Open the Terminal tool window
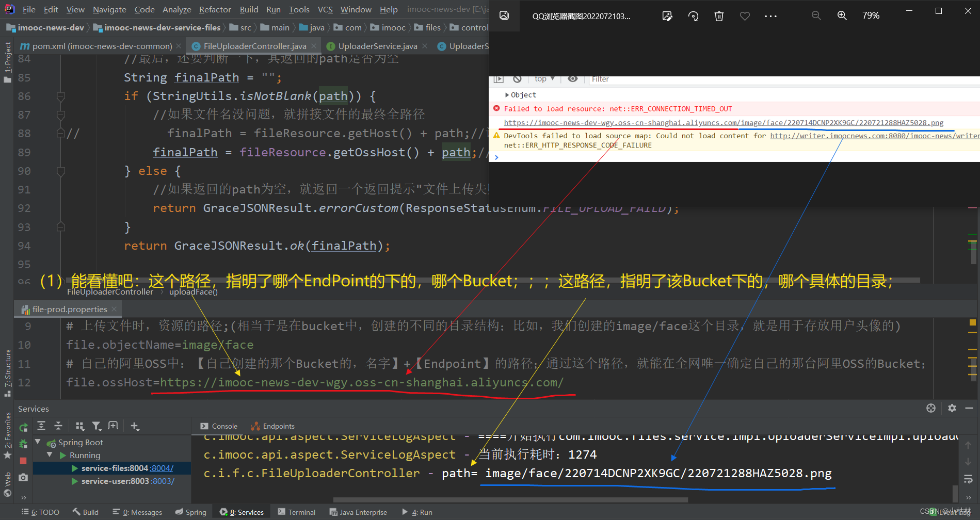980x520 pixels. 297,512
